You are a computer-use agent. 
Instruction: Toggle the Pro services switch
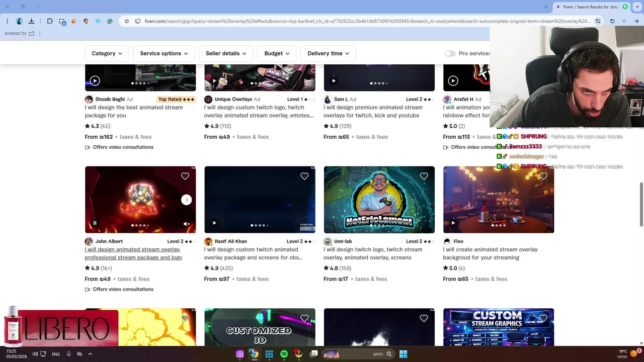(x=450, y=53)
